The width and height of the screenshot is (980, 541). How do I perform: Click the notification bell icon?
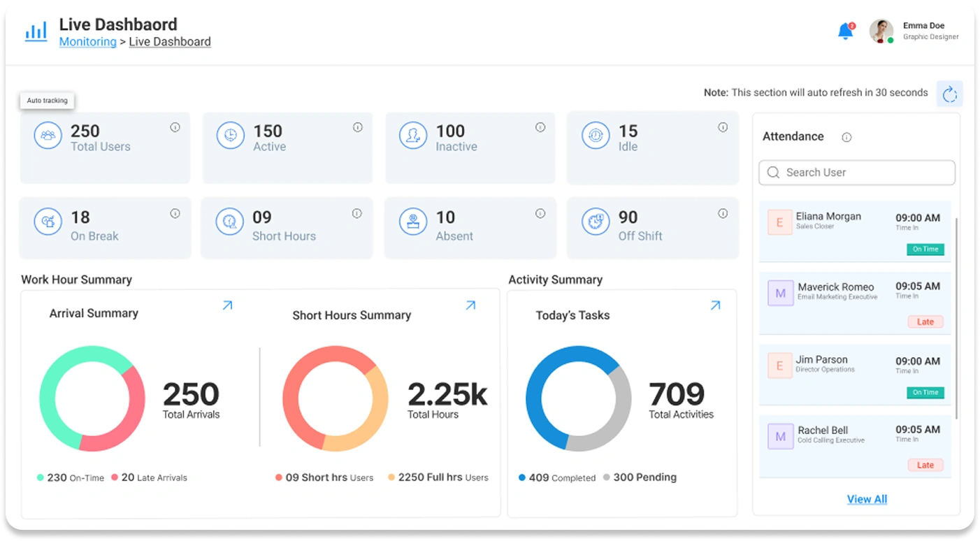point(845,31)
